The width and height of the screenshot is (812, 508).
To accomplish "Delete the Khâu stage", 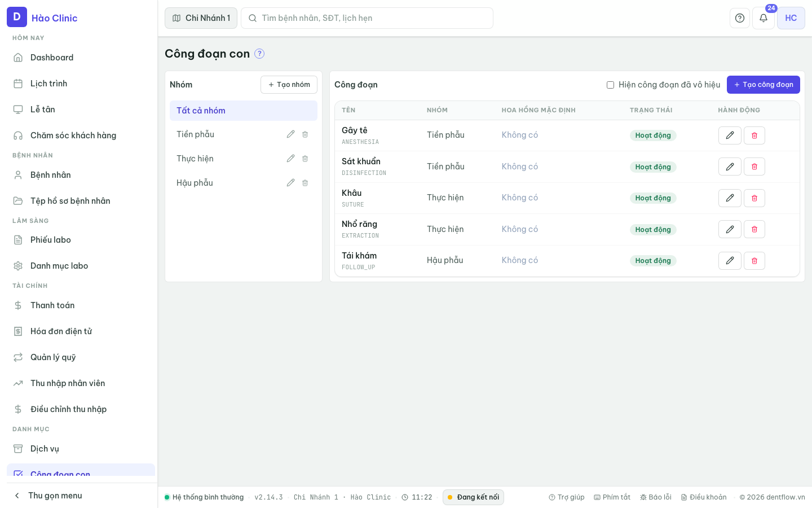I will pyautogui.click(x=754, y=198).
